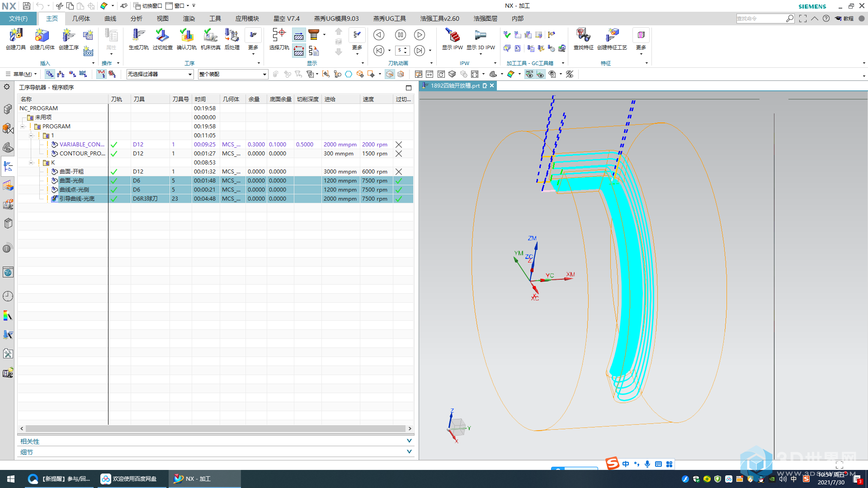This screenshot has width=868, height=488.
Task: Toggle full screen mode icon
Action: click(x=802, y=19)
